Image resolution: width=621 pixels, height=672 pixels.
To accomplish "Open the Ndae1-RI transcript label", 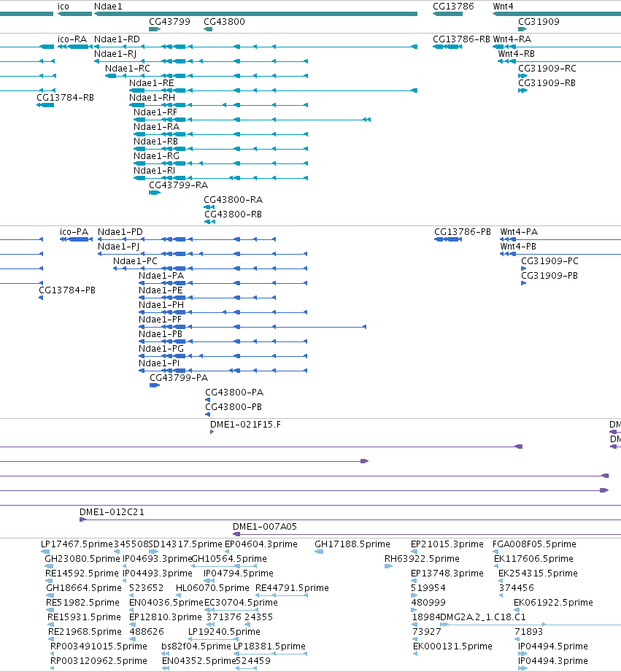I will 154,170.
